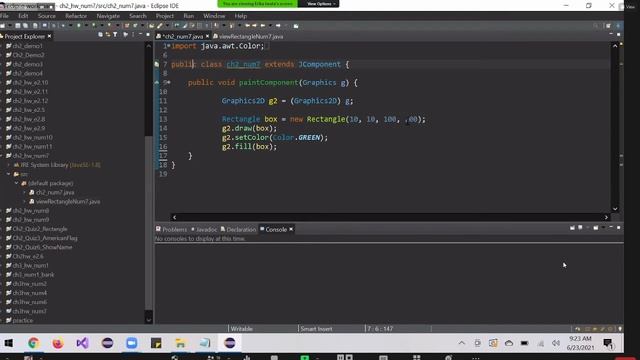
Task: Open the dropdown arrow next to the New icon
Action: (10, 25)
